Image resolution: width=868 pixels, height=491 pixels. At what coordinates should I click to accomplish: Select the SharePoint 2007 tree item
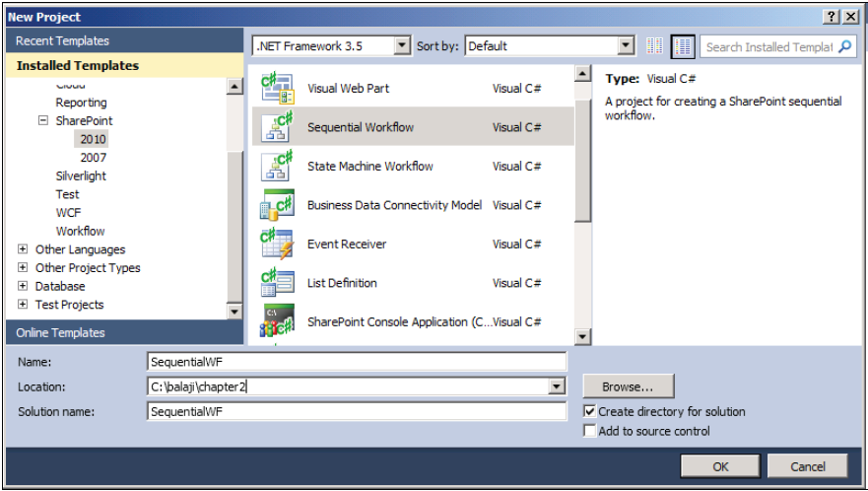pos(93,158)
